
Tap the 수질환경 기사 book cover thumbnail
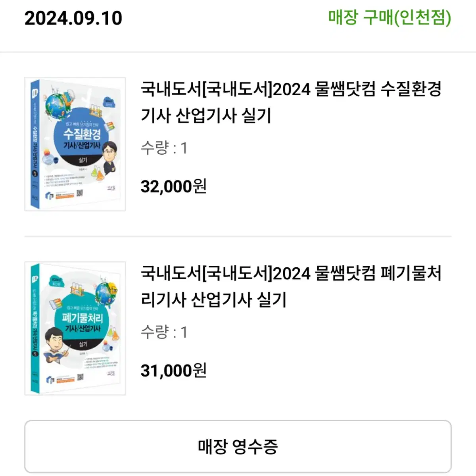75,144
